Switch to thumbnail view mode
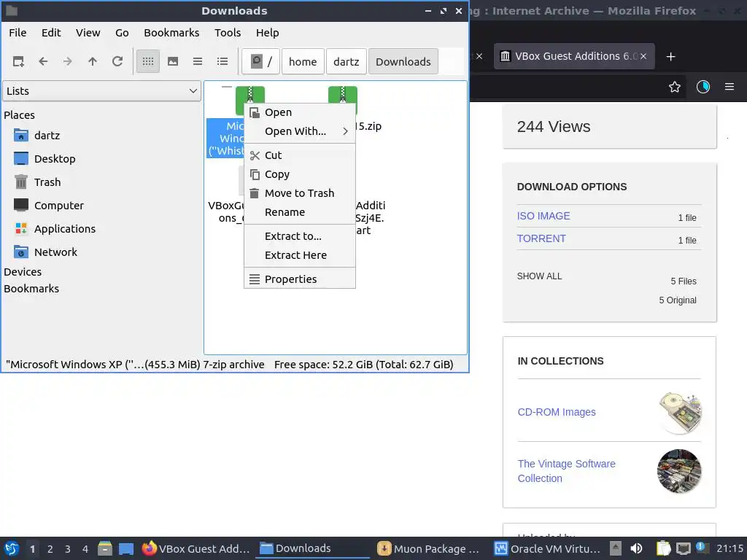Viewport: 747px width, 560px height. pos(173,61)
